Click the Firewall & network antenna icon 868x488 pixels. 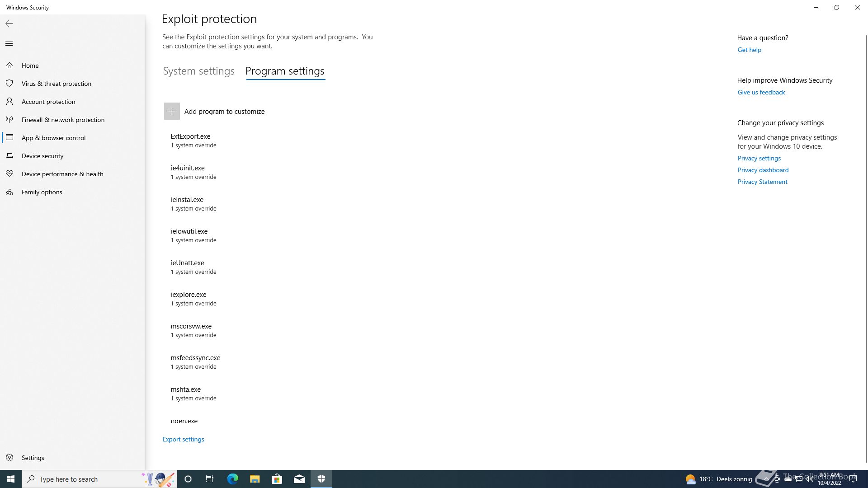tap(9, 120)
